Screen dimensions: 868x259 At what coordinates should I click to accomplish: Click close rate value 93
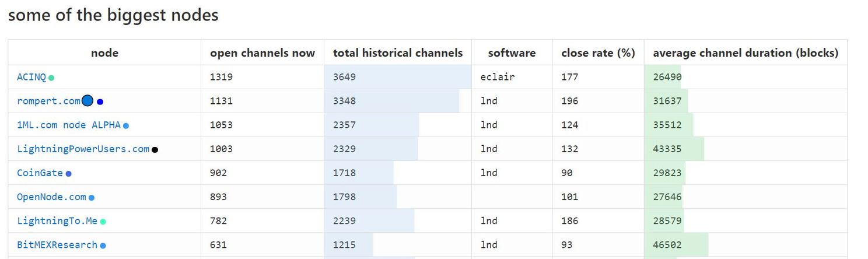pos(566,244)
